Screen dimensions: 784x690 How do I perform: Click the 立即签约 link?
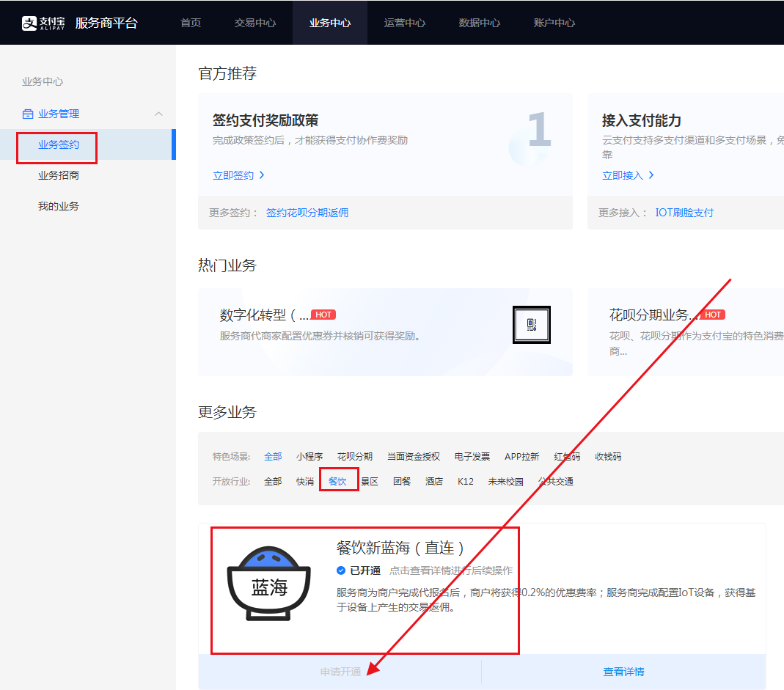(233, 175)
